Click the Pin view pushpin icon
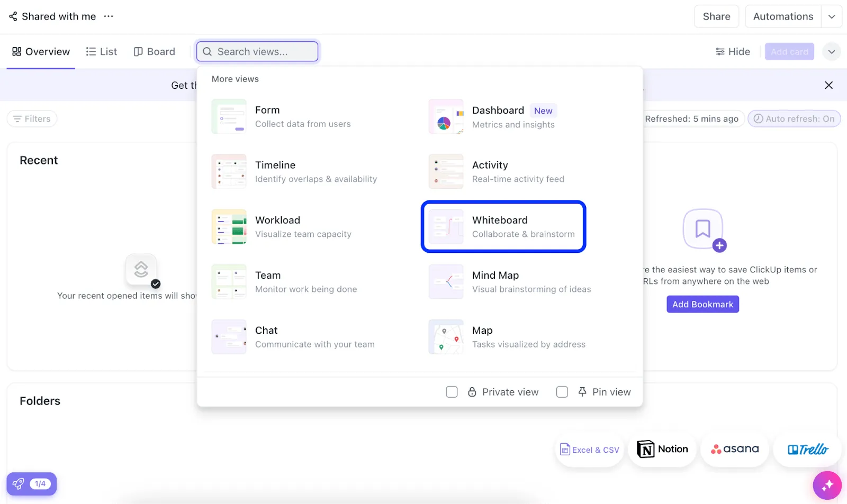Viewport: 847px width, 504px height. 582,391
